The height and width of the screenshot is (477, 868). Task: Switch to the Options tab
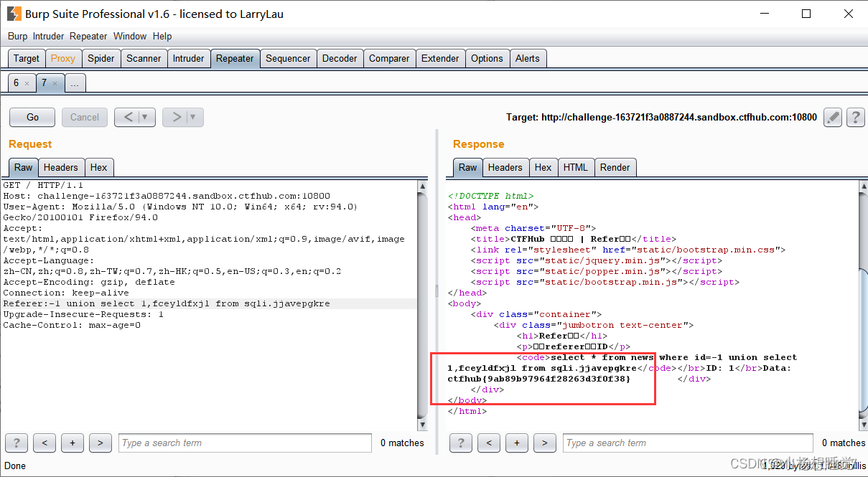(x=487, y=59)
